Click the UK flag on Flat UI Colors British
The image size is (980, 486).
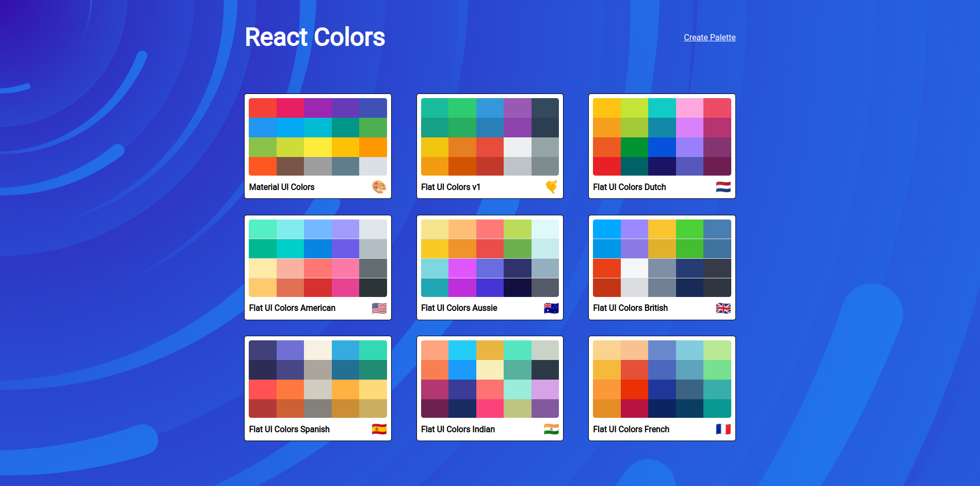724,308
